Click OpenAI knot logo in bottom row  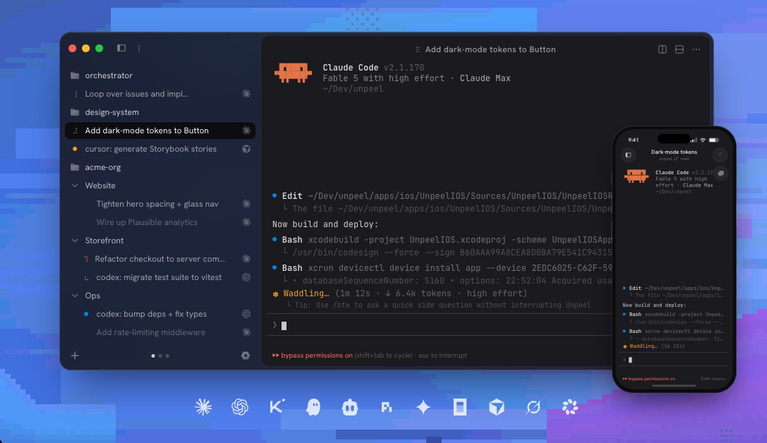point(240,407)
